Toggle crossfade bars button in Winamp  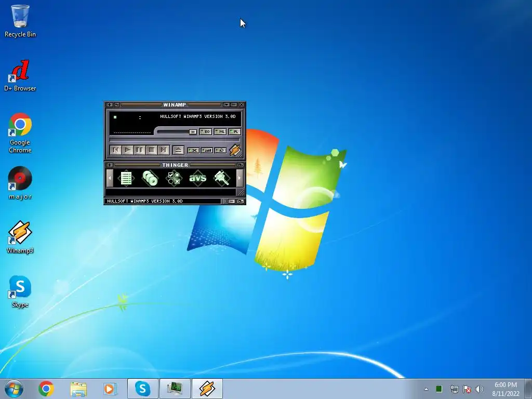point(207,150)
